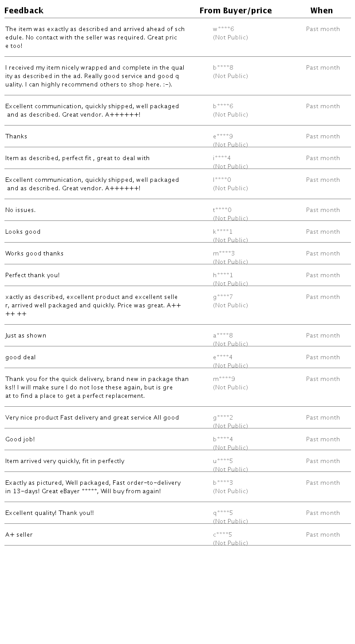
Task: Click buyer name e****9
Action: tap(223, 137)
